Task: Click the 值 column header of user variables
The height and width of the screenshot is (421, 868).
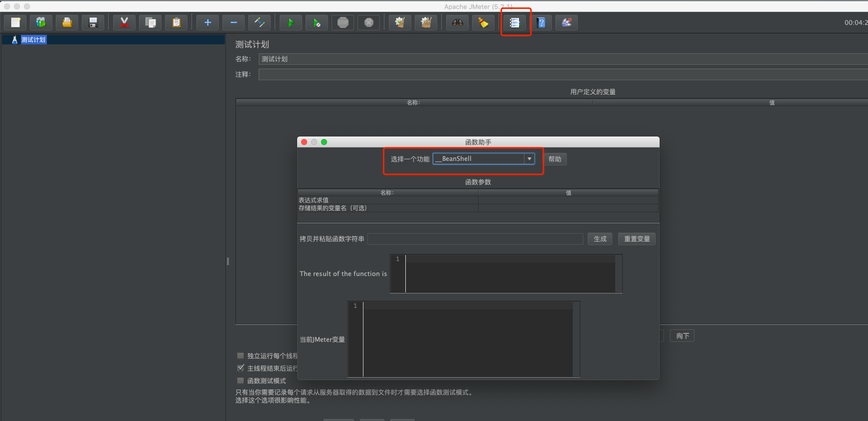Action: click(x=730, y=103)
